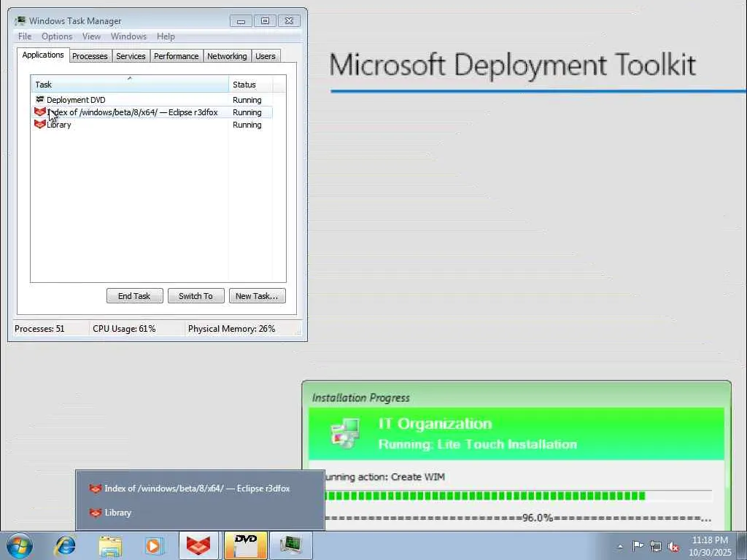Open Windows Explorer folder icon on taskbar
747x560 pixels.
pyautogui.click(x=111, y=545)
